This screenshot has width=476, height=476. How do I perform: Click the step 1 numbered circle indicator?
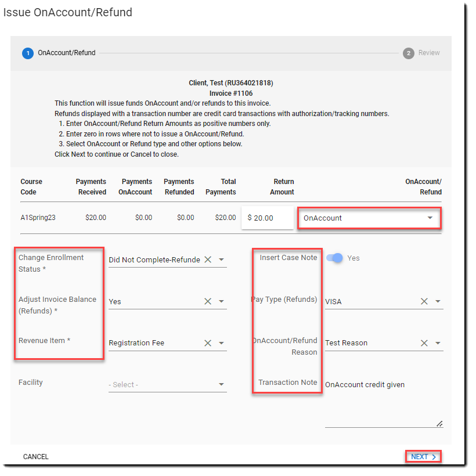tap(27, 53)
